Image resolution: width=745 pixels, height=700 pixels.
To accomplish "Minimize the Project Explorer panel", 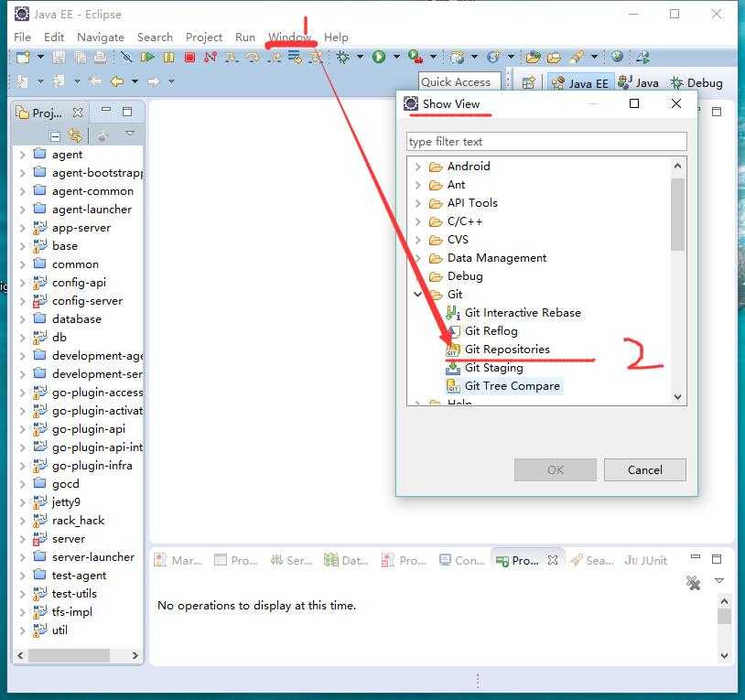I will (x=106, y=110).
